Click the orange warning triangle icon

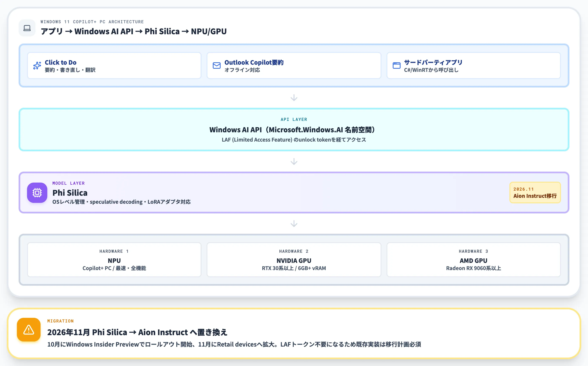[x=29, y=330]
